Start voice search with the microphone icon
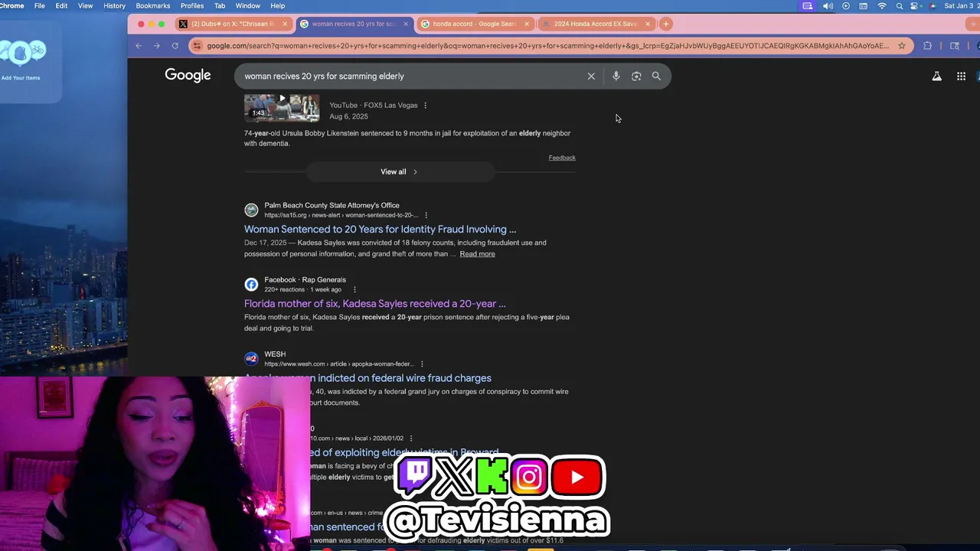 coord(616,77)
